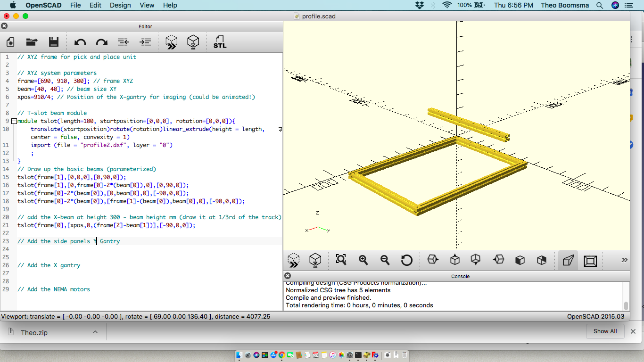Screen dimensions: 644x362
Task: Open the Theo.zip download options chevron
Action: 95,332
